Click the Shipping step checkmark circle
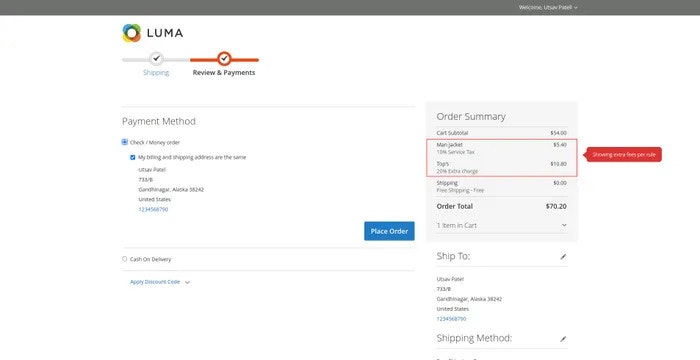The height and width of the screenshot is (360, 700). (x=156, y=59)
